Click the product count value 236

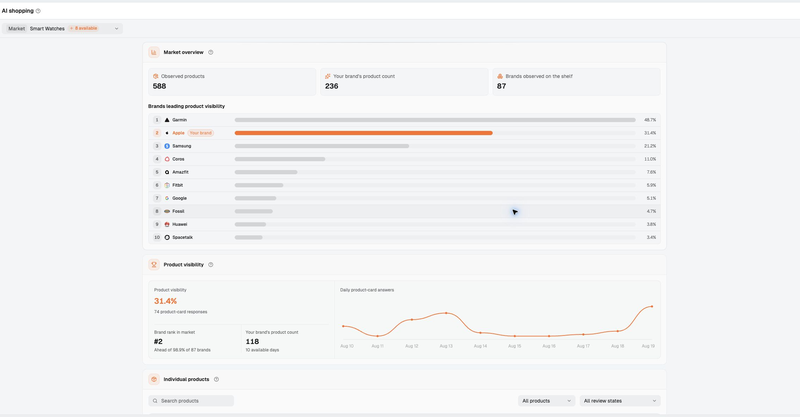[x=332, y=86]
